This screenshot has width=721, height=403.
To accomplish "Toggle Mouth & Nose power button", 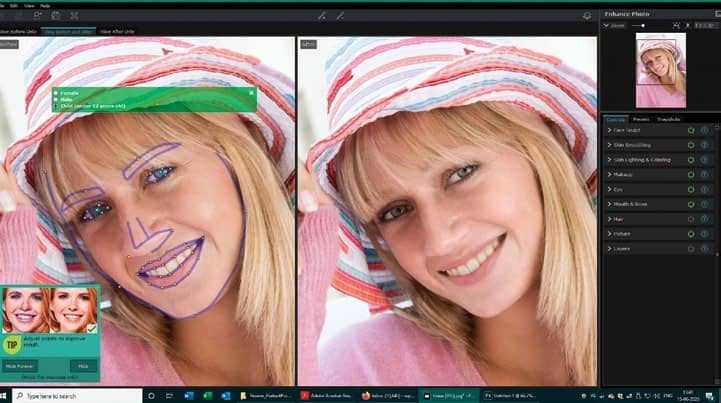I will coord(691,204).
